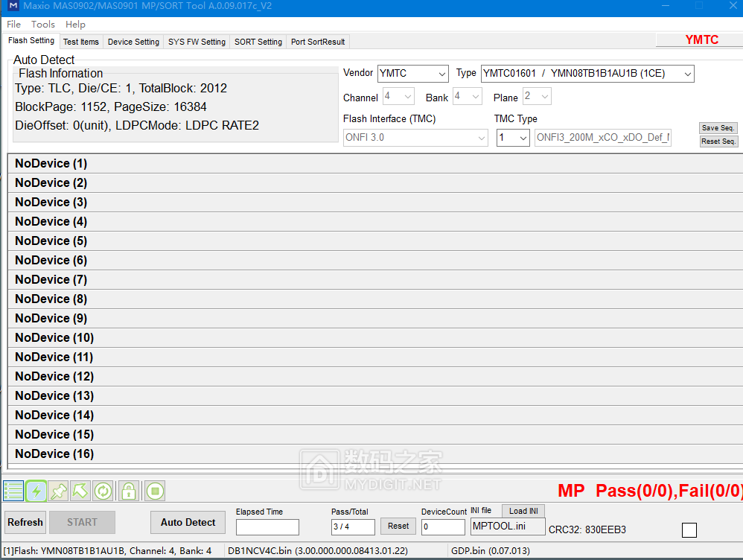Select the NoDevice (5) row
This screenshot has width=743, height=560.
coord(375,241)
